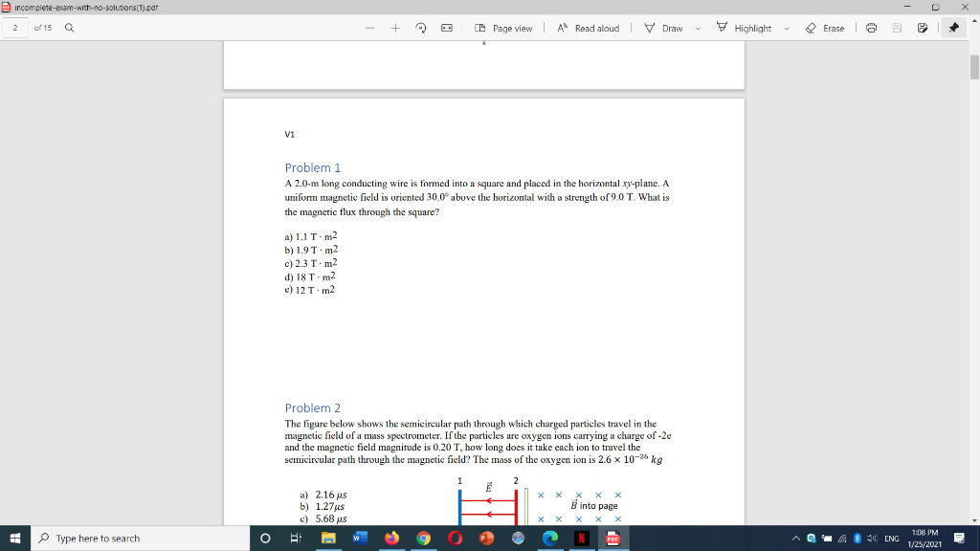The height and width of the screenshot is (551, 980).
Task: Select the Fit to width icon
Action: tap(447, 28)
